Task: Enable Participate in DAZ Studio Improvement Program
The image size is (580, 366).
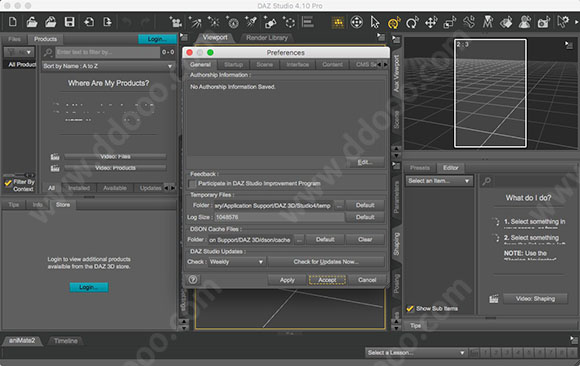Action: (192, 184)
